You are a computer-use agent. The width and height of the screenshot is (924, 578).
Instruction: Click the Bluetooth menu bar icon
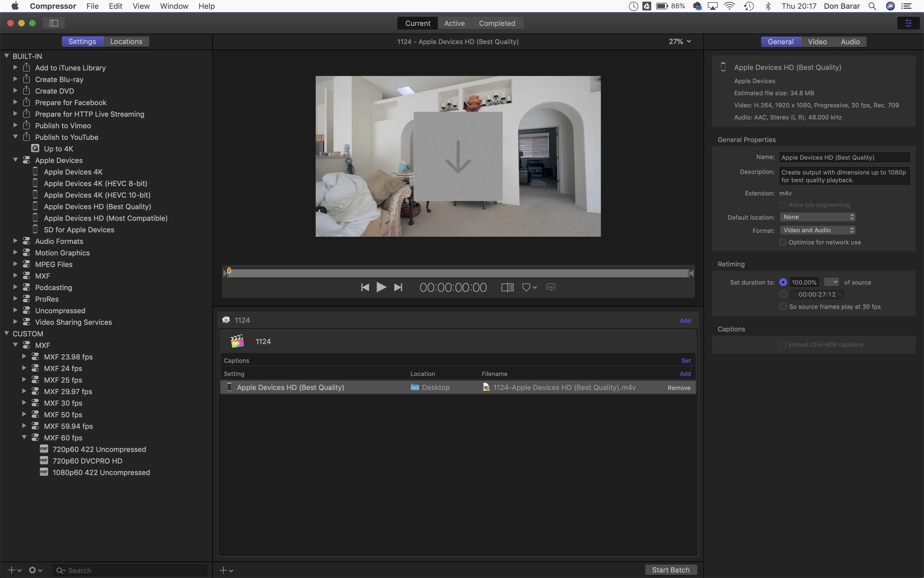point(768,6)
